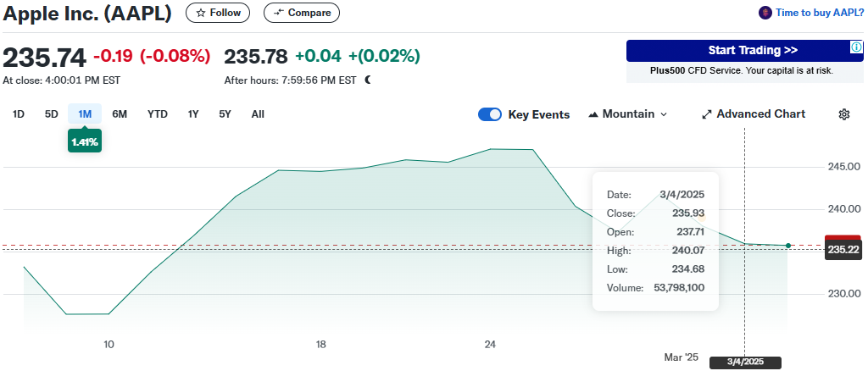Select the 1D time range
This screenshot has height=382, width=868.
(x=19, y=114)
